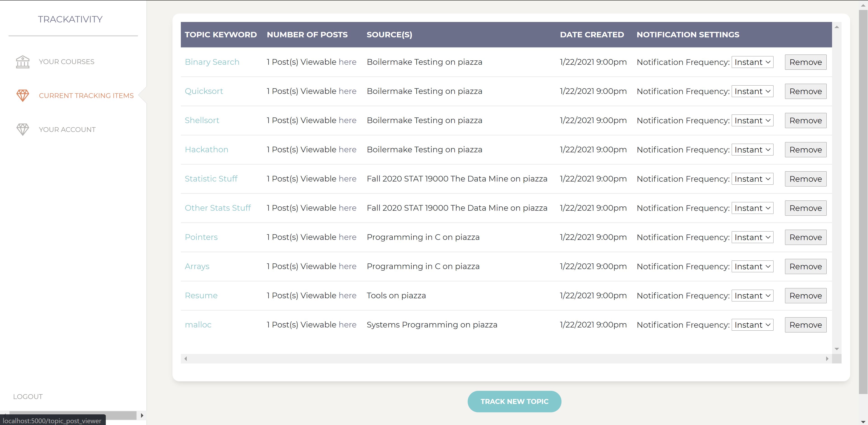
Task: Click table scroll-up arrow icon
Action: click(x=837, y=27)
